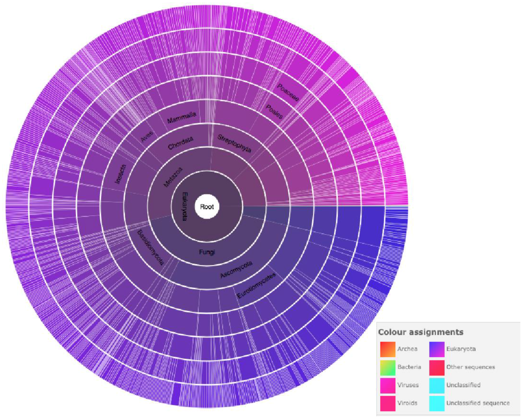Select the Poaceae segment
Image resolution: width=525 pixels, height=420 pixels.
(288, 92)
